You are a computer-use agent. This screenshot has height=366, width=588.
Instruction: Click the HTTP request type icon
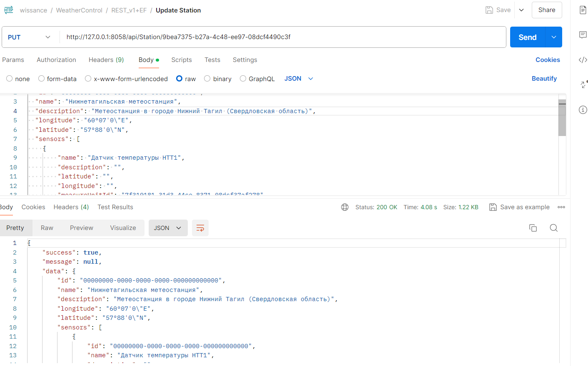click(x=9, y=10)
